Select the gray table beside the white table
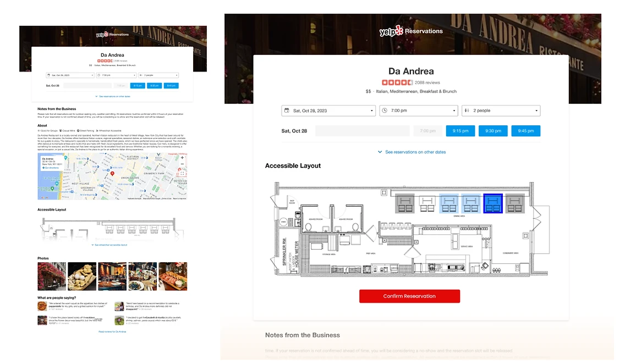 405,203
